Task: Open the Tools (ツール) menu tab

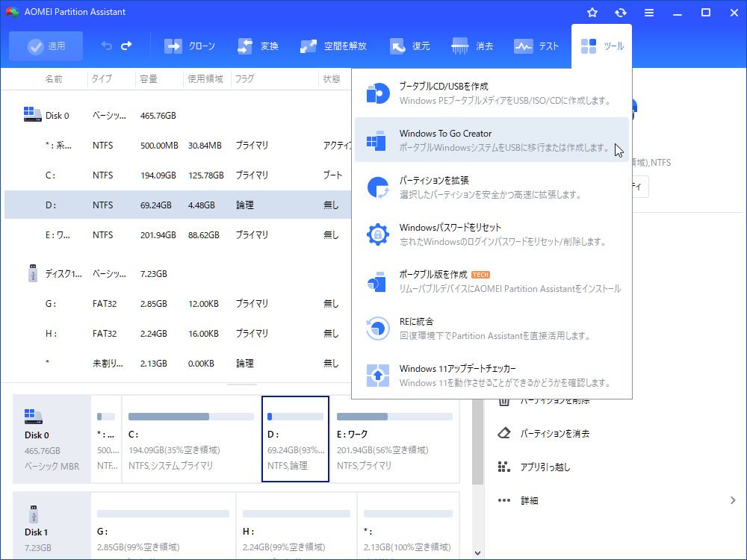Action: [x=601, y=46]
